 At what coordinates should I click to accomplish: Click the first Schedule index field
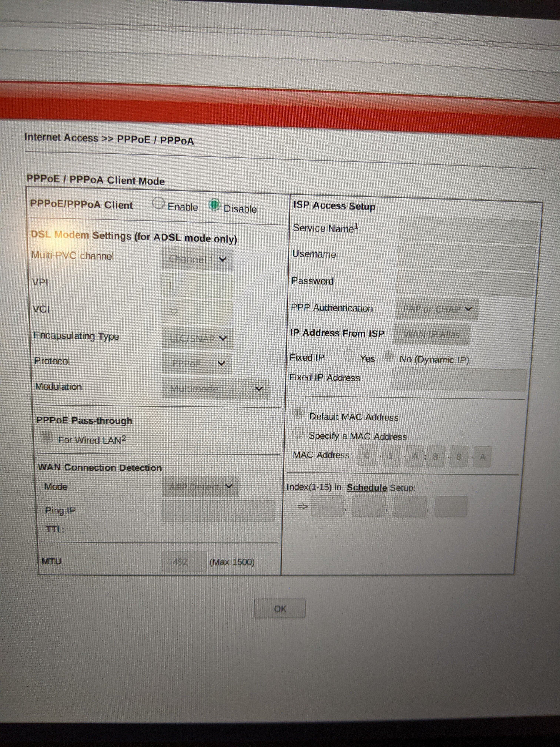coord(327,506)
